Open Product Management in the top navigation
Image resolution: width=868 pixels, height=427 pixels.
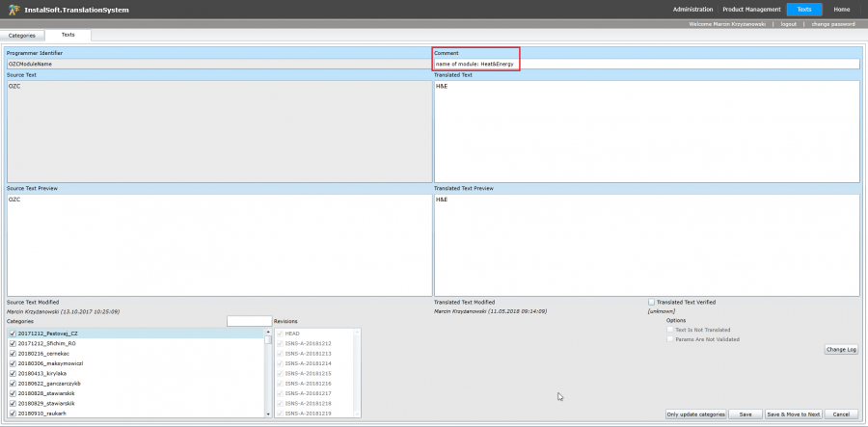[x=751, y=10]
